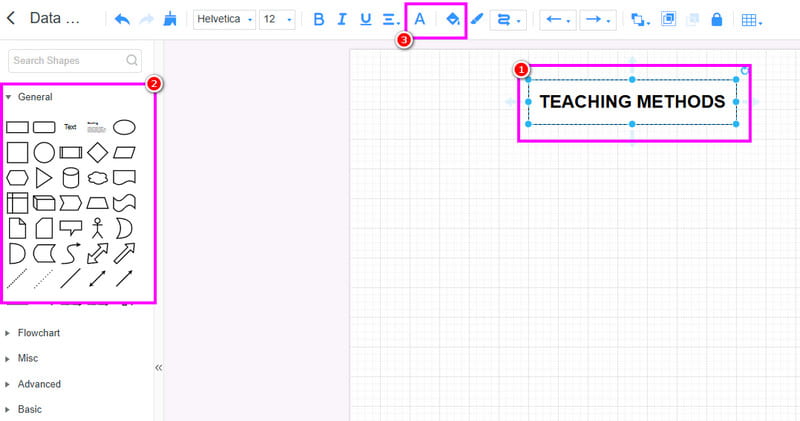Viewport: 800px width, 421px height.
Task: Open the Helvetica font dropdown
Action: (222, 19)
